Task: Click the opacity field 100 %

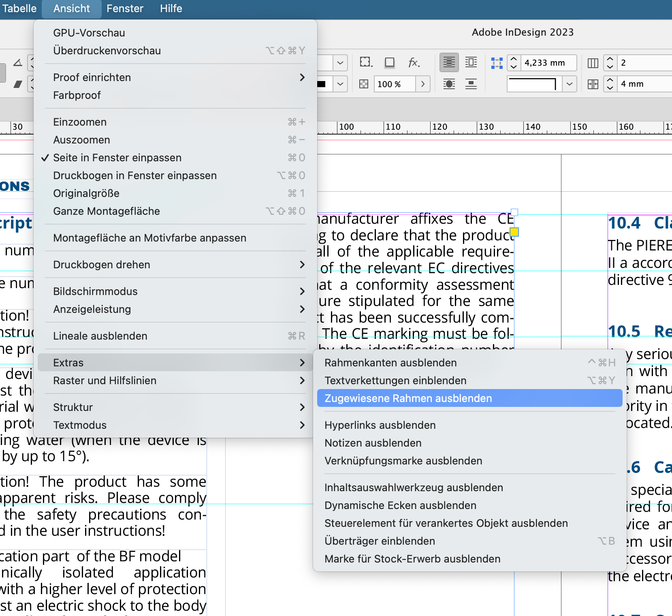Action: (x=395, y=84)
